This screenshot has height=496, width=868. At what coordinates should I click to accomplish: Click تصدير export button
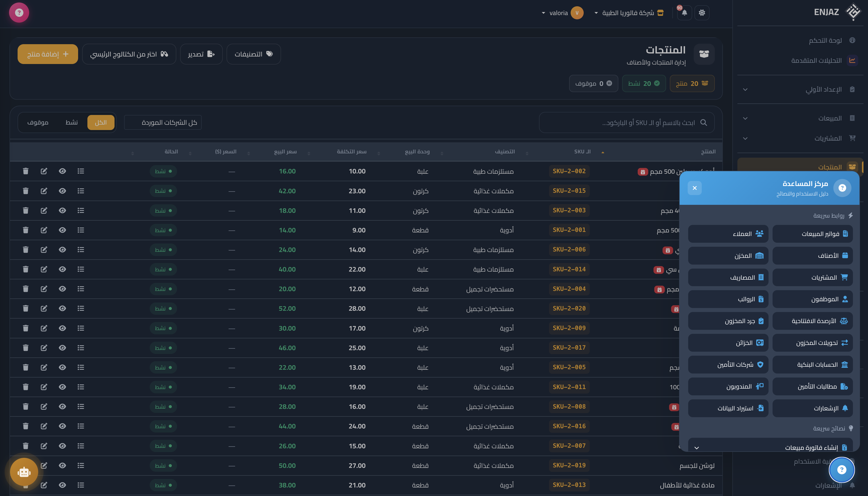click(201, 54)
